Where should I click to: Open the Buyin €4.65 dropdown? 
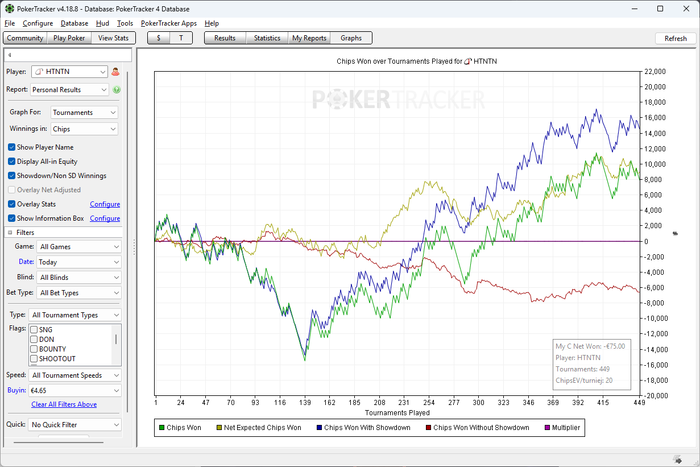point(75,391)
